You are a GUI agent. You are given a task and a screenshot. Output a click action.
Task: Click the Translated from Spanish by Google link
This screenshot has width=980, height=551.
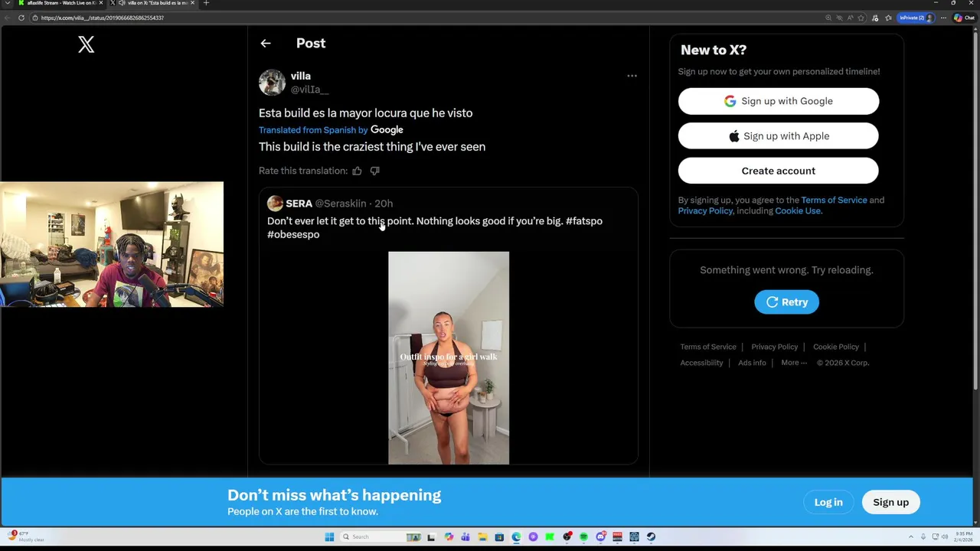click(331, 130)
